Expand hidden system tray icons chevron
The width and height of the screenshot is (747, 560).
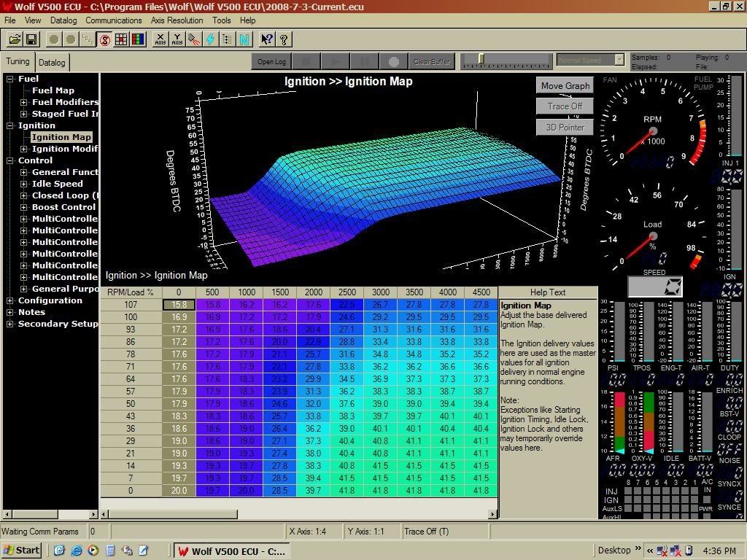(650, 551)
